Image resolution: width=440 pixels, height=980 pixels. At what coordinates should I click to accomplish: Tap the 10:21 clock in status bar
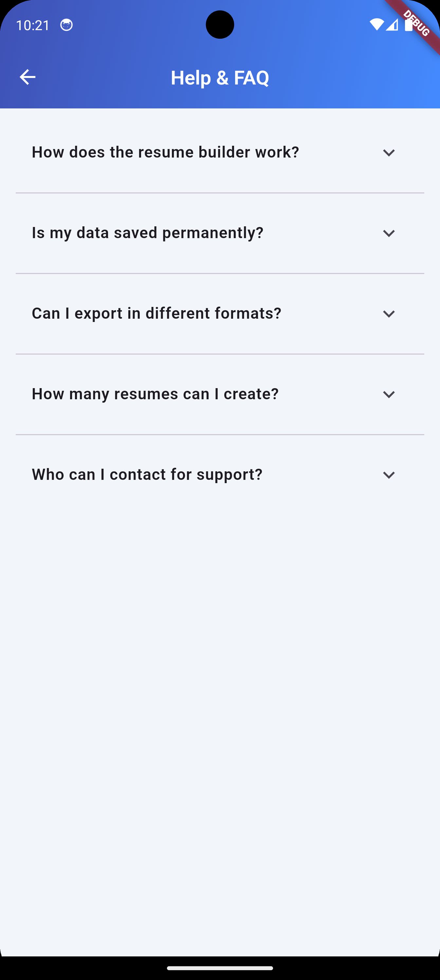pyautogui.click(x=33, y=25)
